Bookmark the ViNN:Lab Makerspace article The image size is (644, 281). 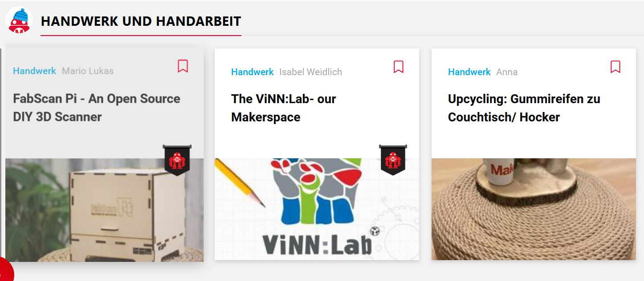tap(399, 67)
